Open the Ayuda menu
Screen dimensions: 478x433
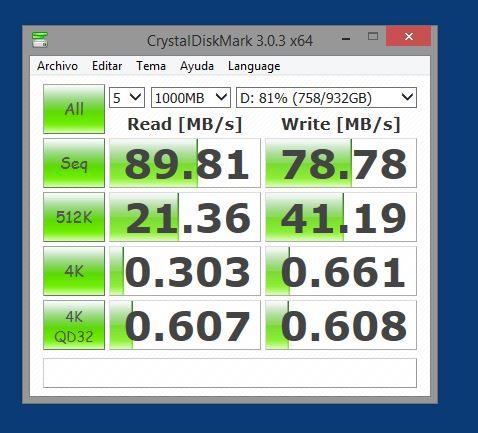(197, 66)
